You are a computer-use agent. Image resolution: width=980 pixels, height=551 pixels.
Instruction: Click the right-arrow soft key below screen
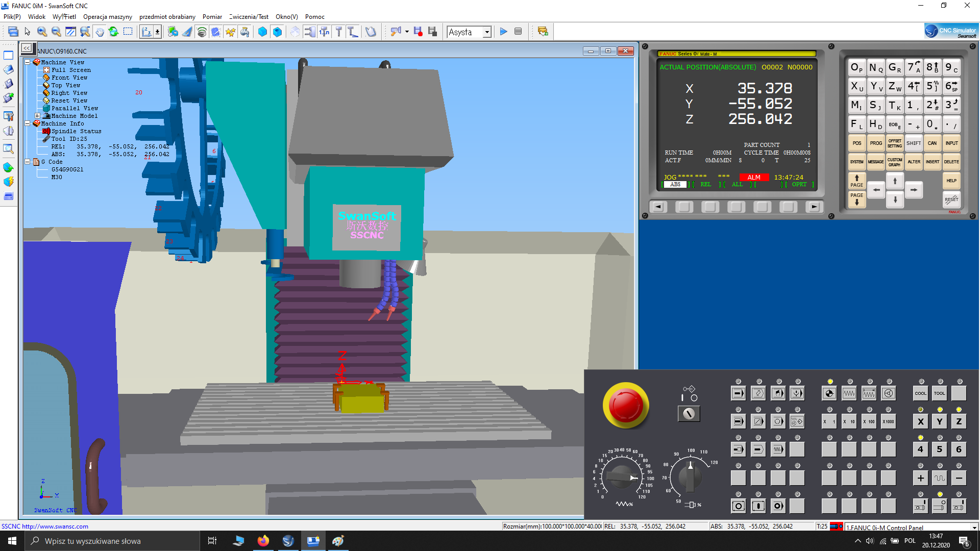click(x=814, y=207)
